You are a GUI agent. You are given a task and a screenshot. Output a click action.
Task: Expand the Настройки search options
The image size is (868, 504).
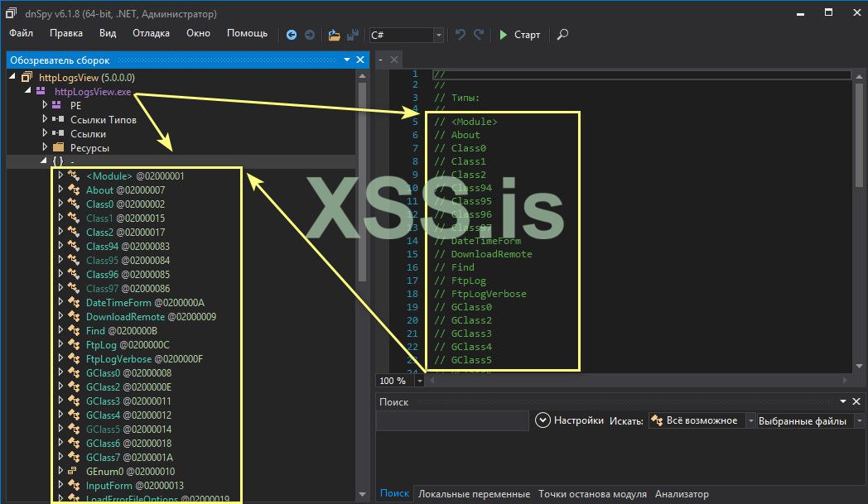(543, 420)
